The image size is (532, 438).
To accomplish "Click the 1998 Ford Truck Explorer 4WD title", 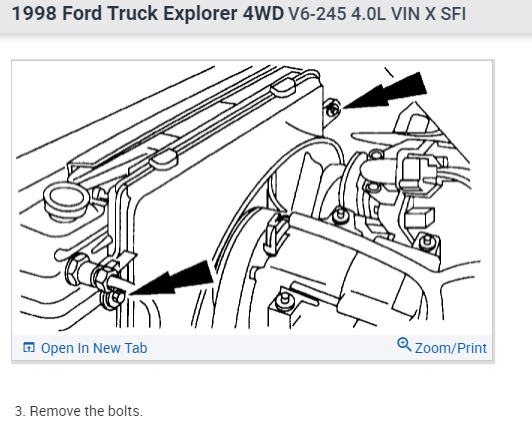I will (x=148, y=14).
